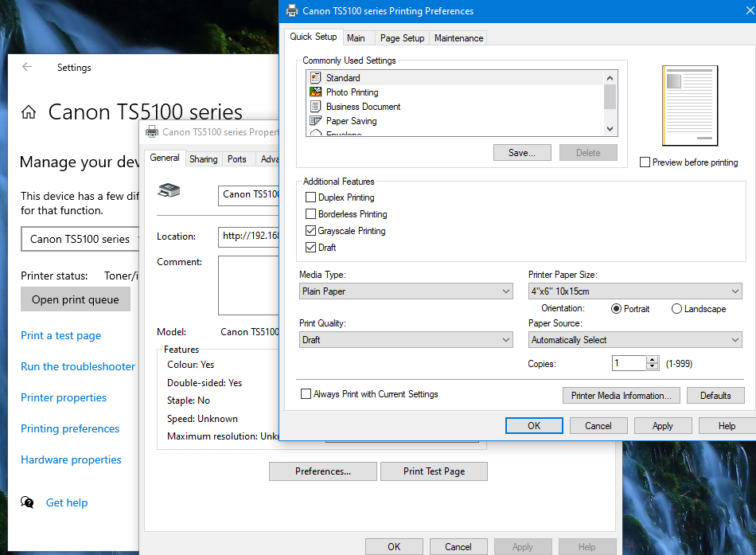The image size is (756, 555).
Task: Toggle Preview before printing checkbox
Action: tap(645, 162)
